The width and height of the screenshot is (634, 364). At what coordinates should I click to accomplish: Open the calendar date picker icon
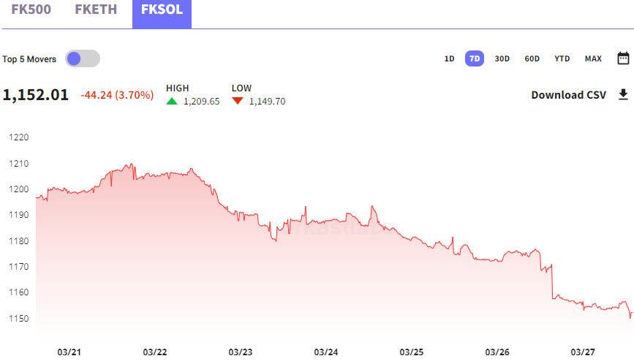[x=623, y=58]
